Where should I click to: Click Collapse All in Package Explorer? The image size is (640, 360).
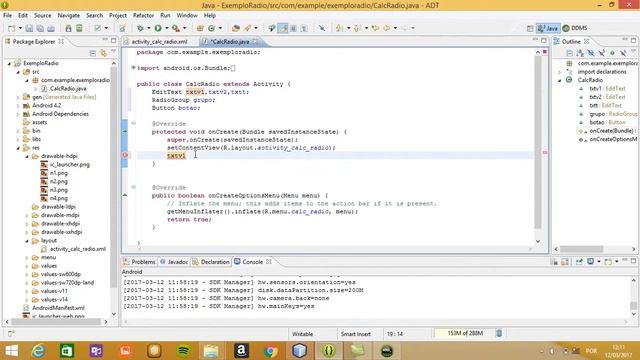93,53
